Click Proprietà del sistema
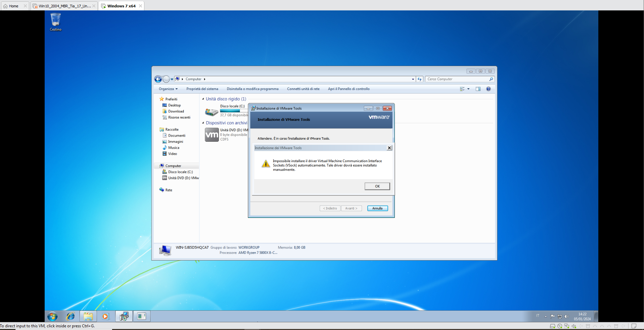 [x=202, y=89]
